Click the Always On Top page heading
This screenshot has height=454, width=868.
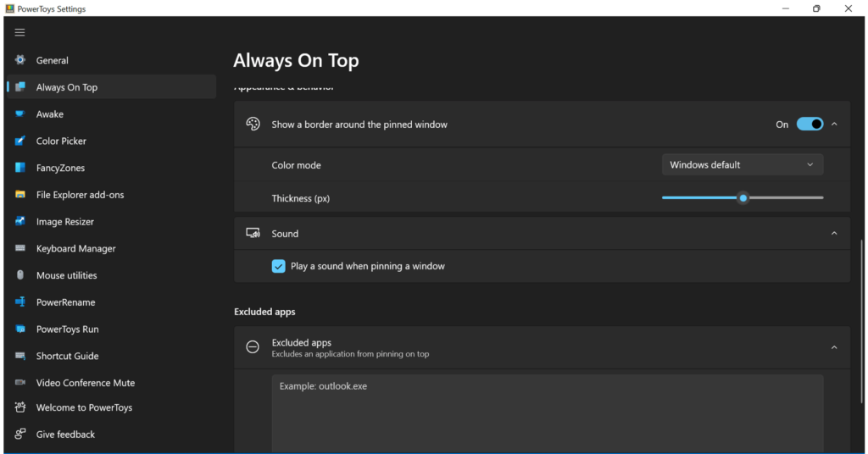click(296, 60)
